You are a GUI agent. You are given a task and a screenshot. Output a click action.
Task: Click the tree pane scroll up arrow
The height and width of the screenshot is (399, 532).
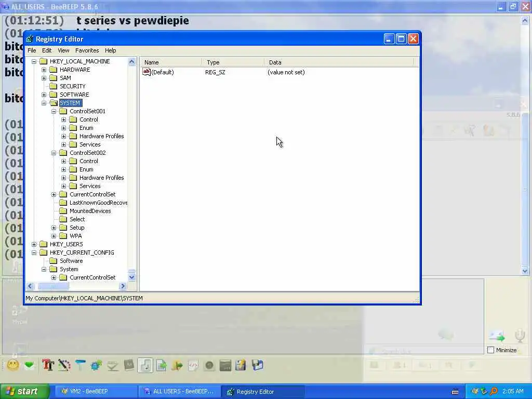click(x=131, y=61)
